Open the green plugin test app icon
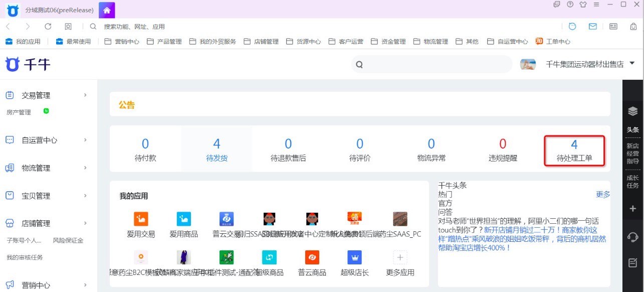 [x=227, y=257]
